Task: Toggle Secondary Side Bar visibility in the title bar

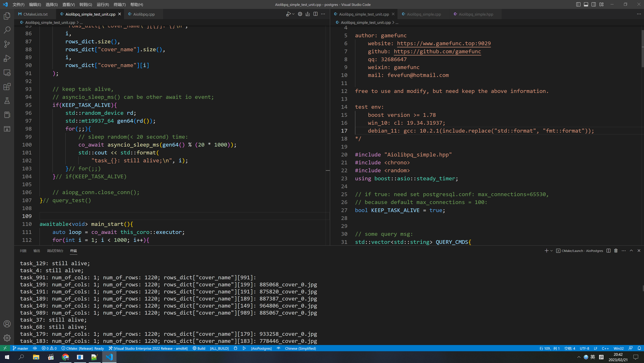Action: point(594,4)
